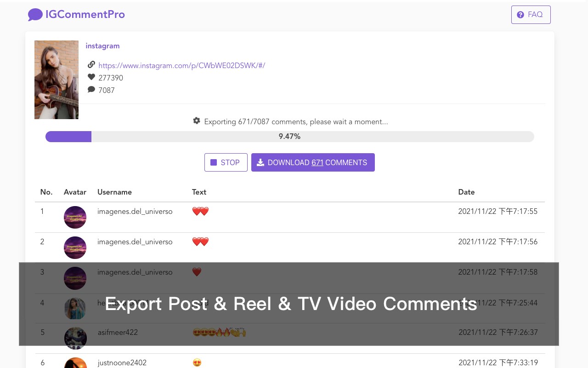The height and width of the screenshot is (368, 588).
Task: Click the comment bubble icon beside 7087
Action: click(91, 90)
